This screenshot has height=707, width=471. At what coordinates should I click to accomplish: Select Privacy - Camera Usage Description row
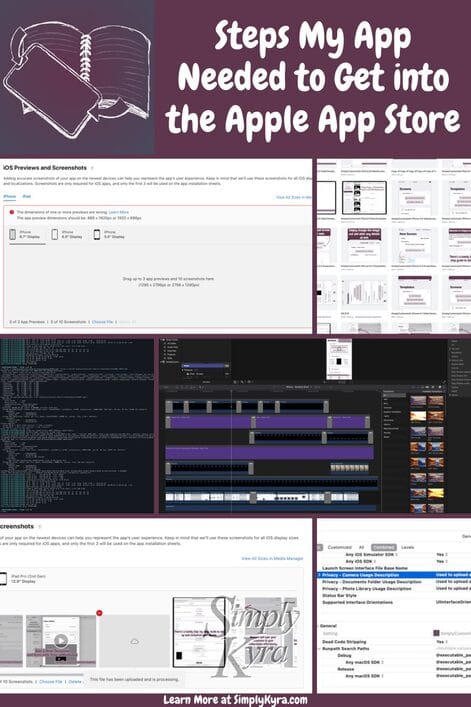pyautogui.click(x=394, y=575)
